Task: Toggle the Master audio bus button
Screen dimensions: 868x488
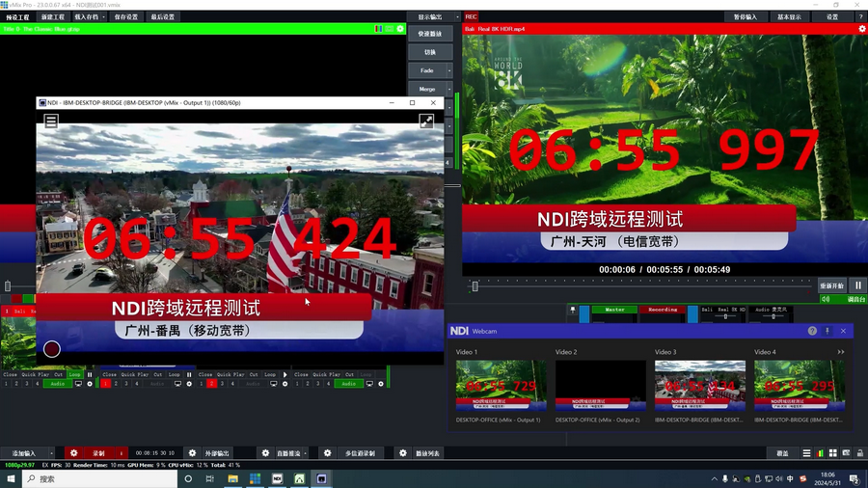Action: 614,310
